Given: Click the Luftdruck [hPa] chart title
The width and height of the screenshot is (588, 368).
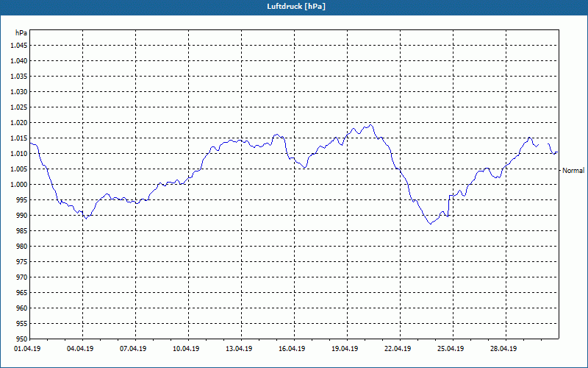Looking at the screenshot, I should [x=296, y=7].
